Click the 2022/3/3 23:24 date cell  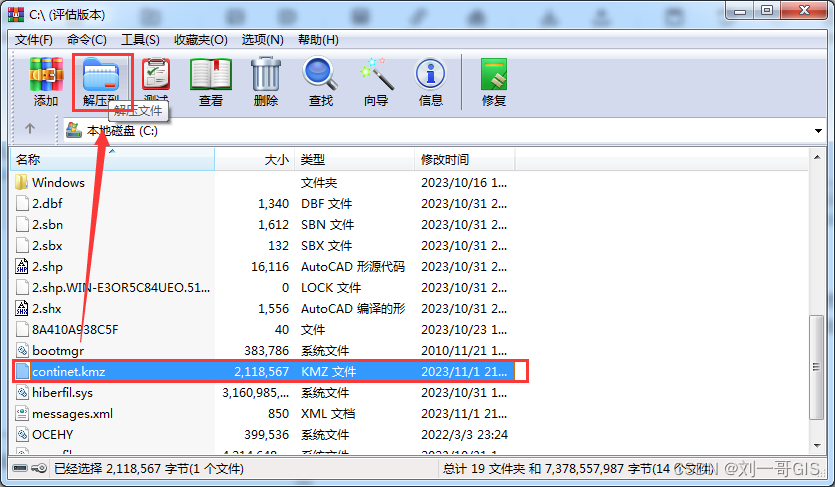pyautogui.click(x=464, y=434)
